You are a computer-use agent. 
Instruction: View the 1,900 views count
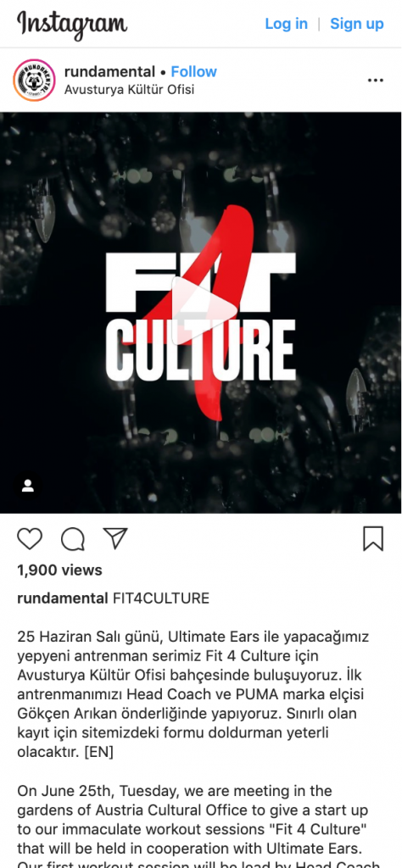60,570
